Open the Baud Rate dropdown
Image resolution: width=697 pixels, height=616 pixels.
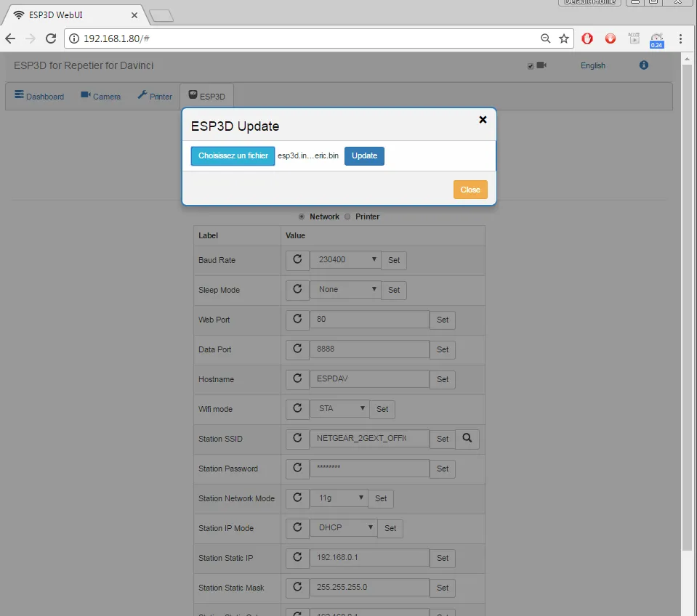[345, 259]
